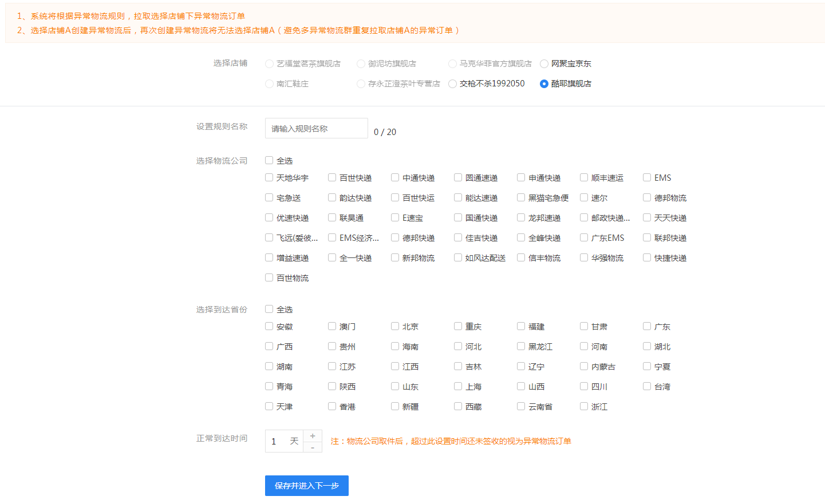Check the 中通快递 option
825x504 pixels.
coord(395,177)
